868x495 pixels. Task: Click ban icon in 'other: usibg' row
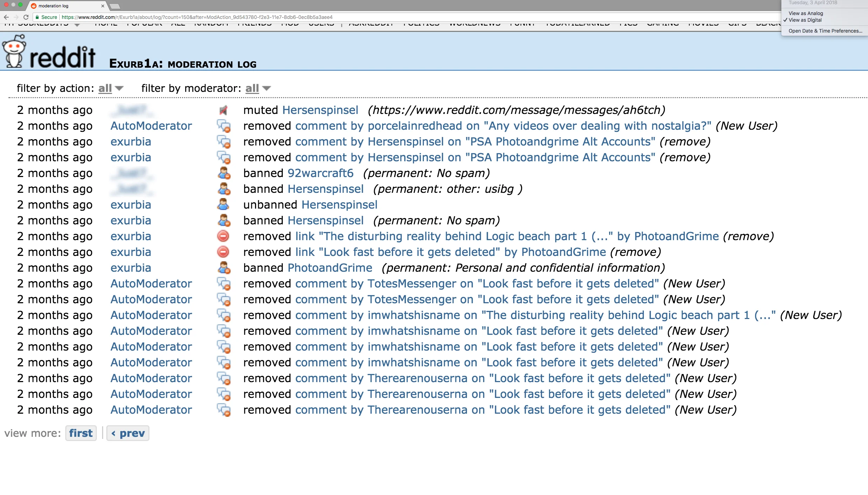[224, 189]
